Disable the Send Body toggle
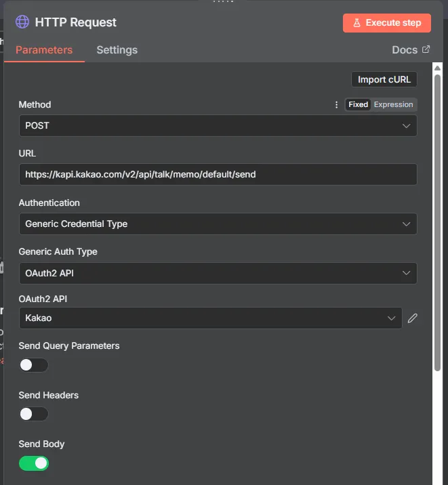The width and height of the screenshot is (448, 485). (34, 463)
